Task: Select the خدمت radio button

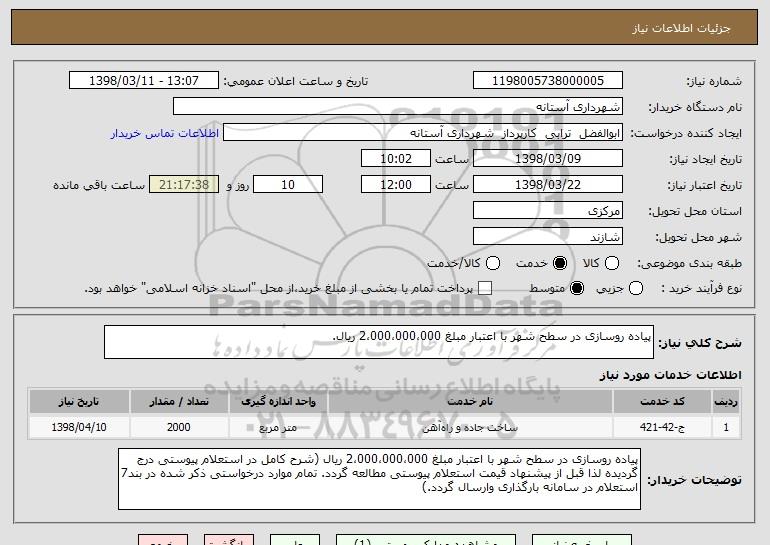Action: 559,264
